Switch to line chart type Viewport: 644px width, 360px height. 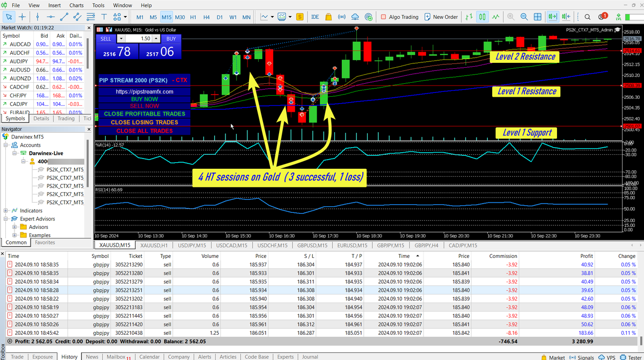[x=496, y=17]
